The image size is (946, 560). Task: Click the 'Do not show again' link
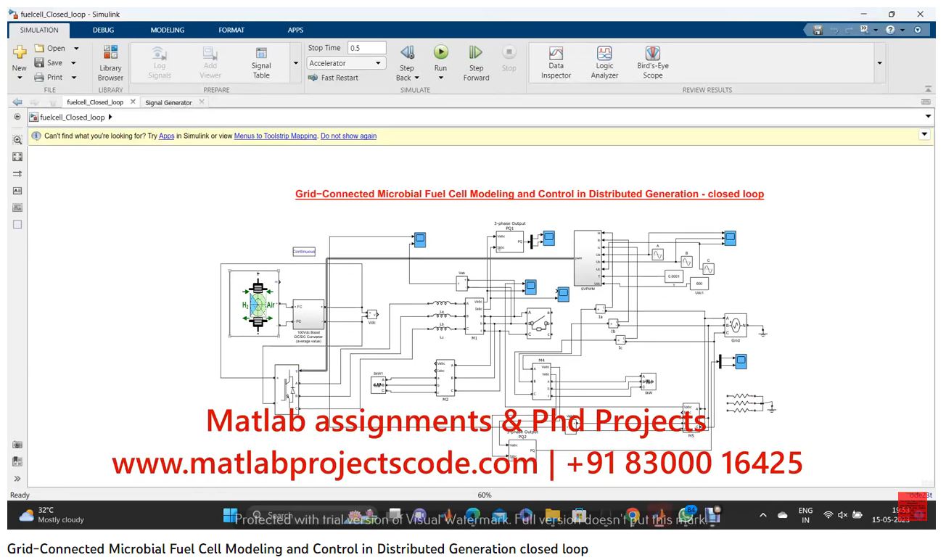point(348,136)
